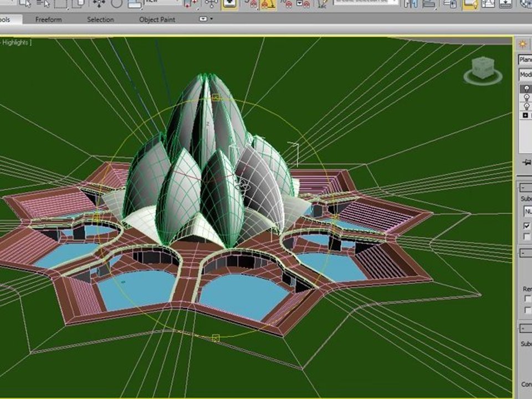Click the bottom yellow gizmo handle

pos(216,338)
